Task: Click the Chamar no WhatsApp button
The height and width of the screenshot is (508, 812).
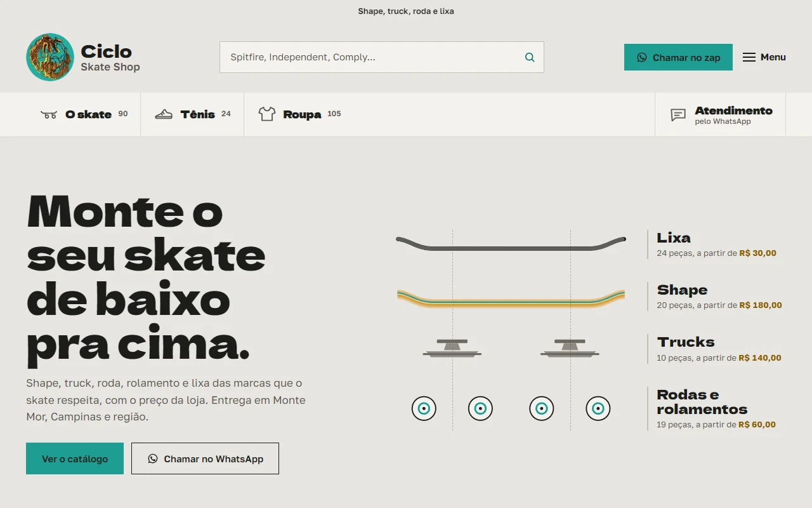Action: [205, 458]
